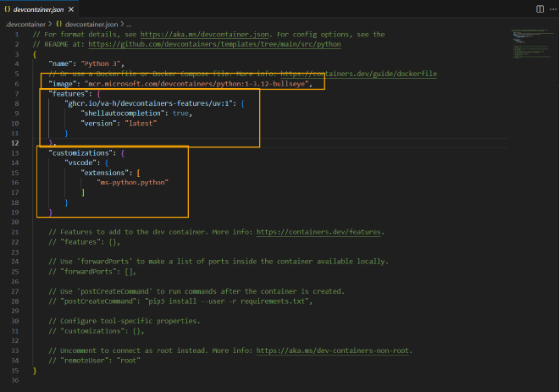The height and width of the screenshot is (392, 559).
Task: Click closing bracket on line 17
Action: pos(83,192)
